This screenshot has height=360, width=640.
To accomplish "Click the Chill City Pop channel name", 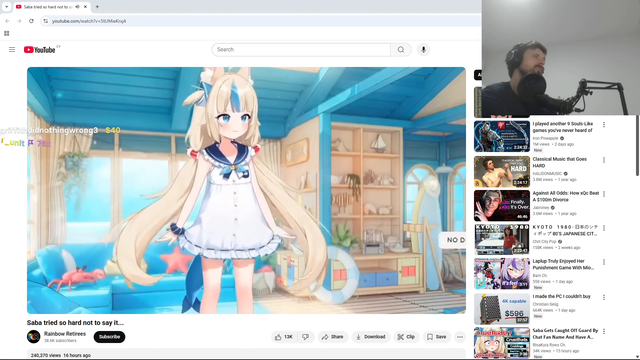I will (544, 242).
